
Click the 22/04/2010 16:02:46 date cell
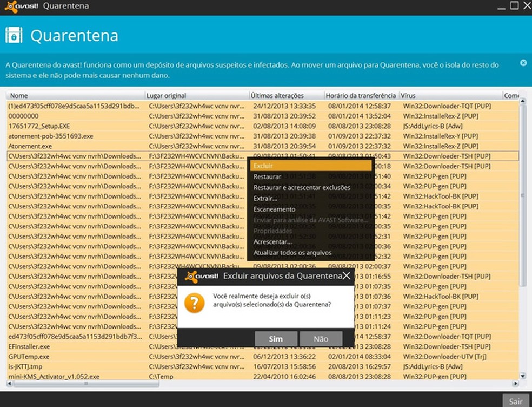tap(284, 377)
